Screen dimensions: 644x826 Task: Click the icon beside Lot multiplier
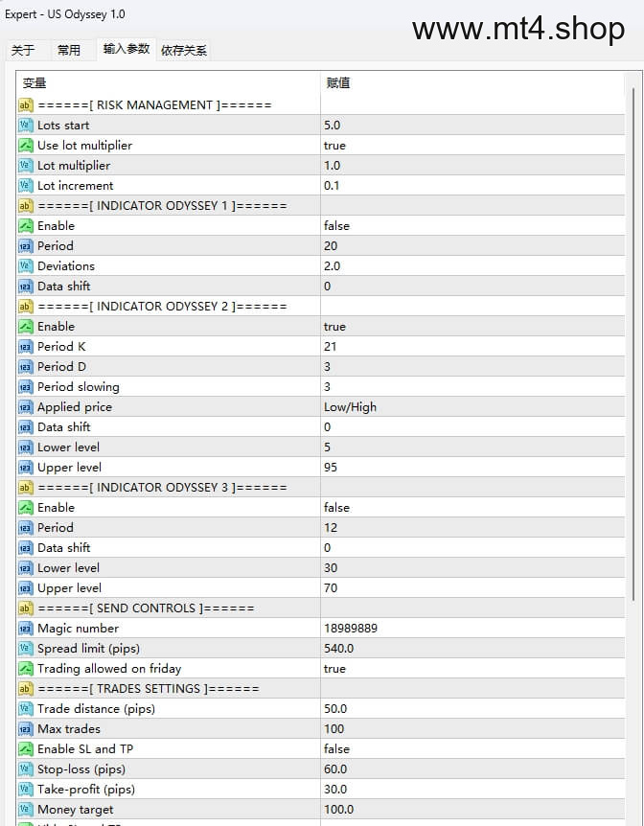point(25,166)
